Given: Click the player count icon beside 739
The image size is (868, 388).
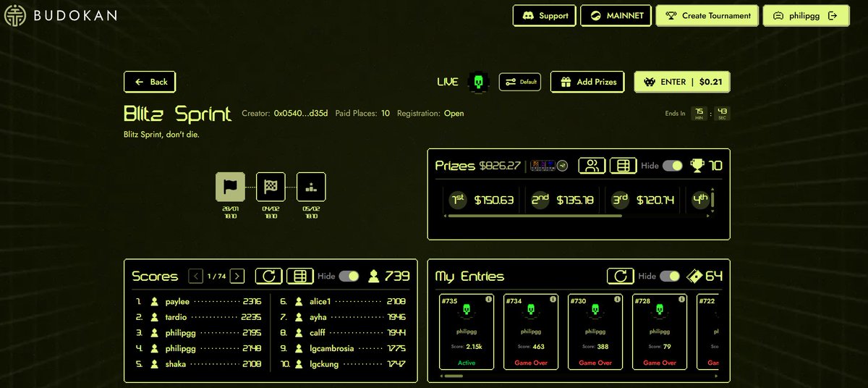Looking at the screenshot, I should tap(373, 276).
